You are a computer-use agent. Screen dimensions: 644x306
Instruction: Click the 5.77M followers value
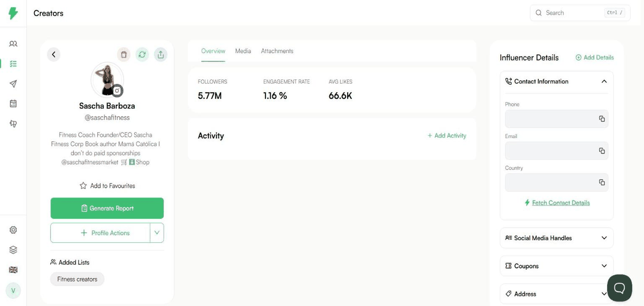click(x=210, y=97)
